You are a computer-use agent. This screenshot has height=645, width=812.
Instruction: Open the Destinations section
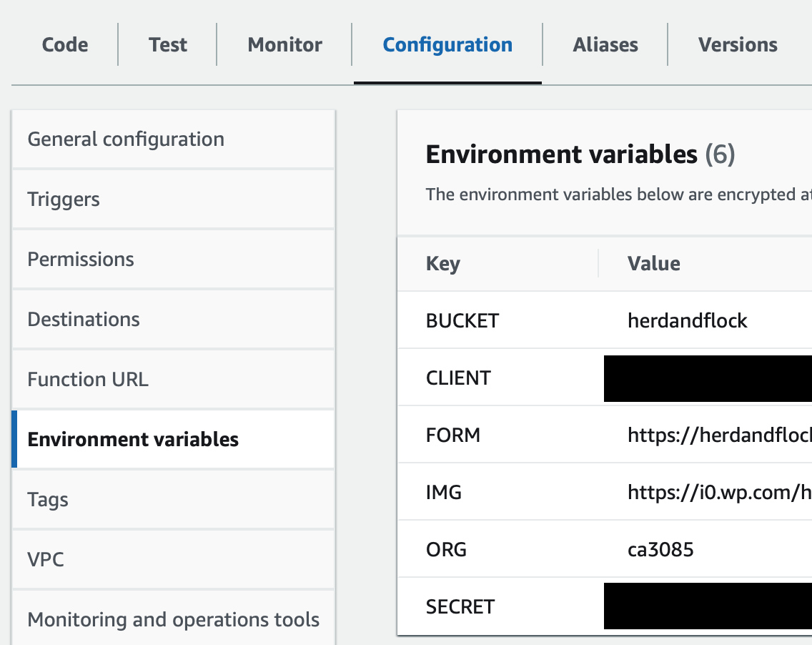pos(83,319)
